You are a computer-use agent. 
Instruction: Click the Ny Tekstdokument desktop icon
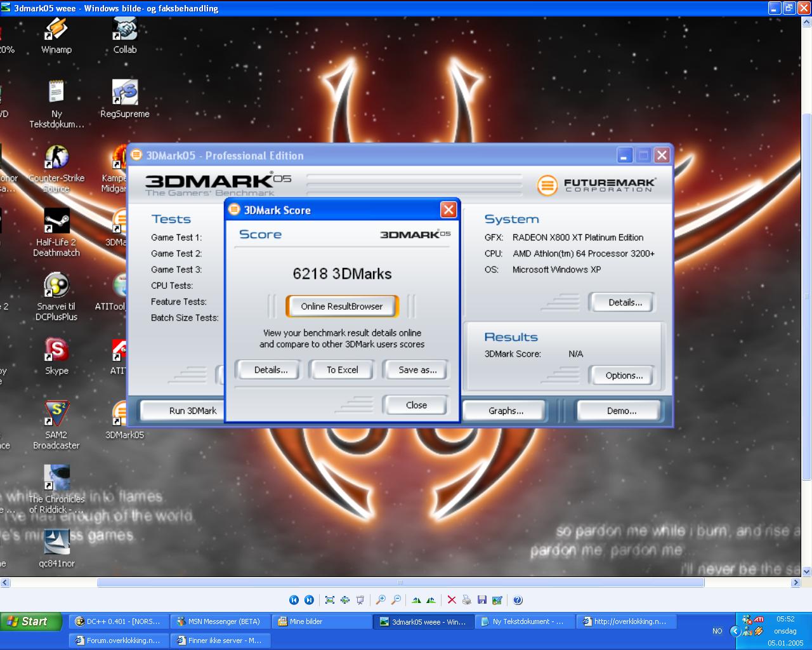(x=56, y=105)
